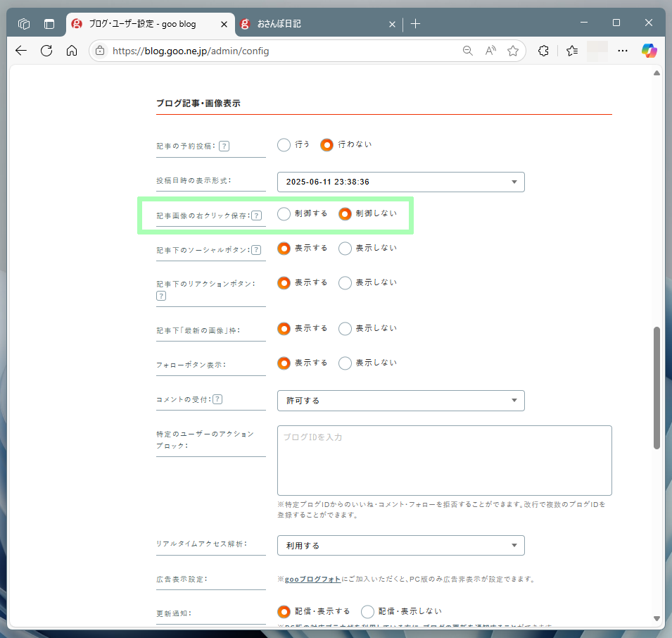Open the browser extensions puzzle icon
The width and height of the screenshot is (672, 638).
(x=543, y=51)
